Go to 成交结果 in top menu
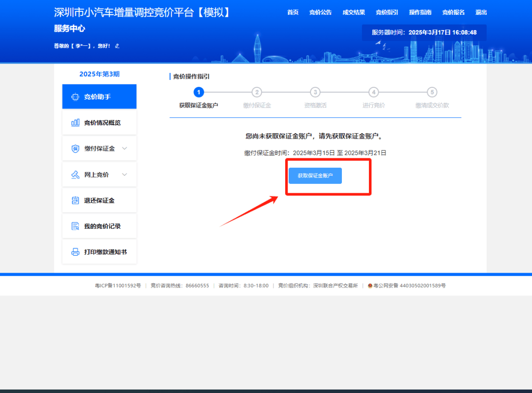 (x=354, y=12)
